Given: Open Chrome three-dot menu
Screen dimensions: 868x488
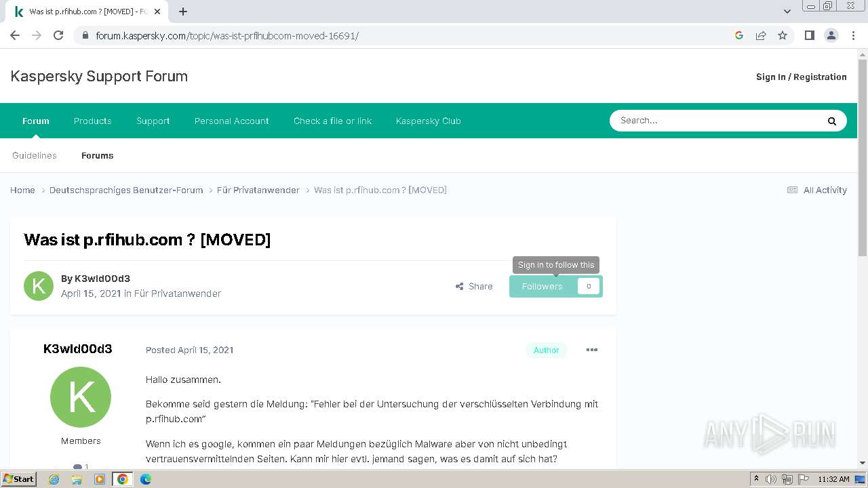Looking at the screenshot, I should click(854, 35).
